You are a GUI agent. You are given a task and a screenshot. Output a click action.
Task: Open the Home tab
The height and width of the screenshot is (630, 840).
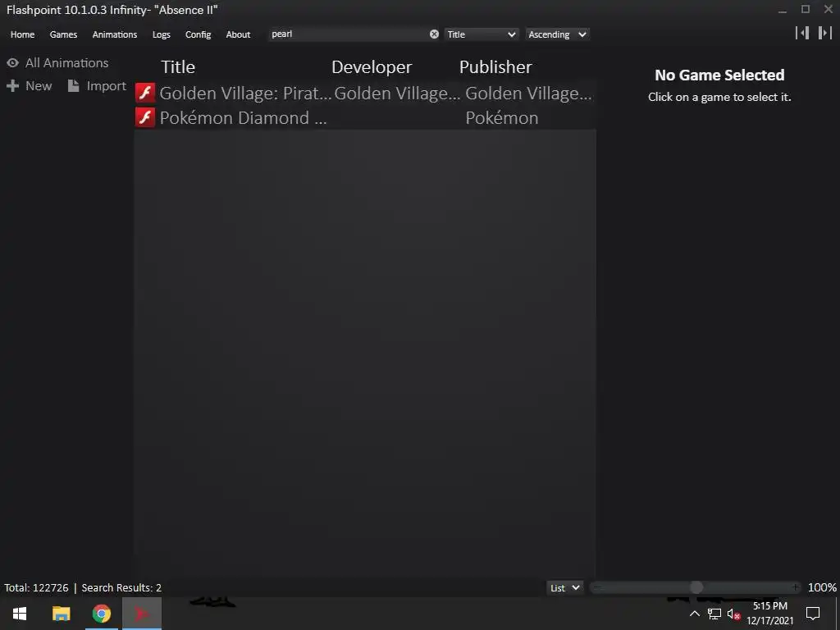coord(22,34)
